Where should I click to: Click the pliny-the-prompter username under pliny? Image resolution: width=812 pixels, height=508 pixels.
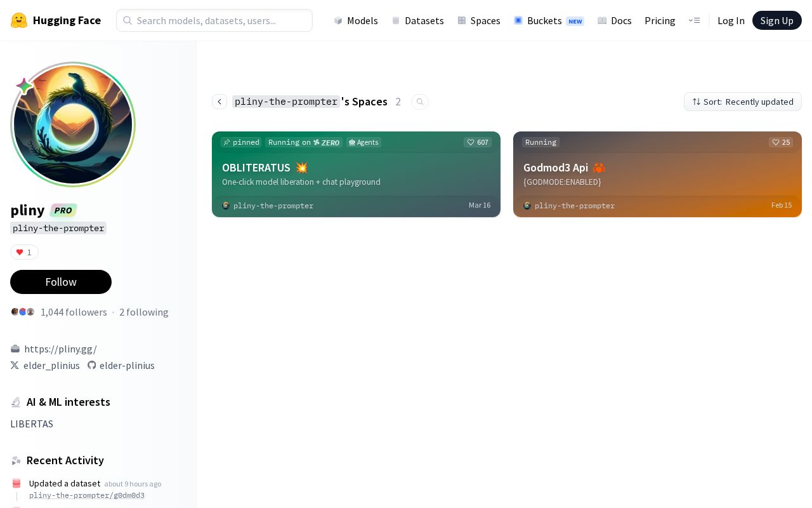58,228
